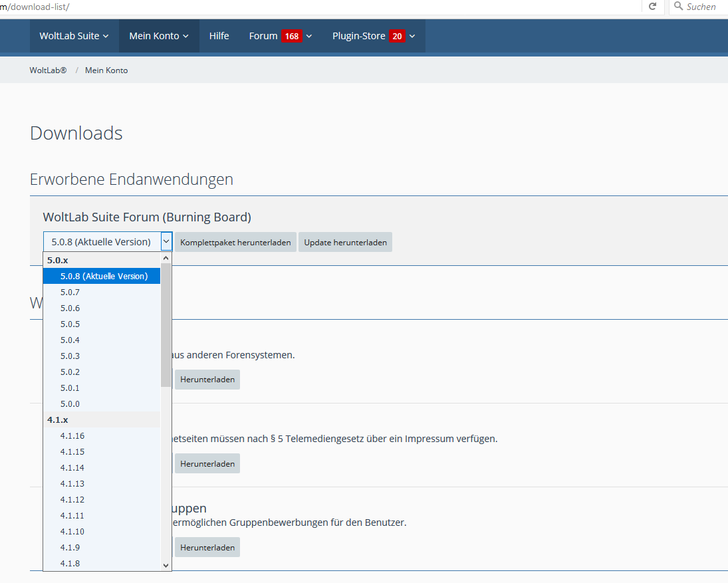Reload the page with browser refresh icon
The image size is (728, 583).
click(x=652, y=6)
